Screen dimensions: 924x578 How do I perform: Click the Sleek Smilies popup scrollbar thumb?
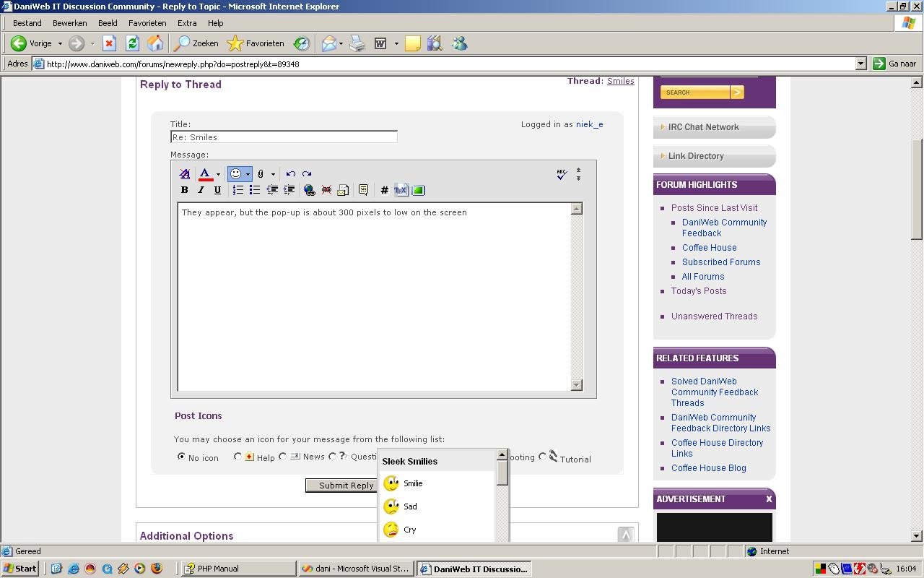(x=502, y=473)
